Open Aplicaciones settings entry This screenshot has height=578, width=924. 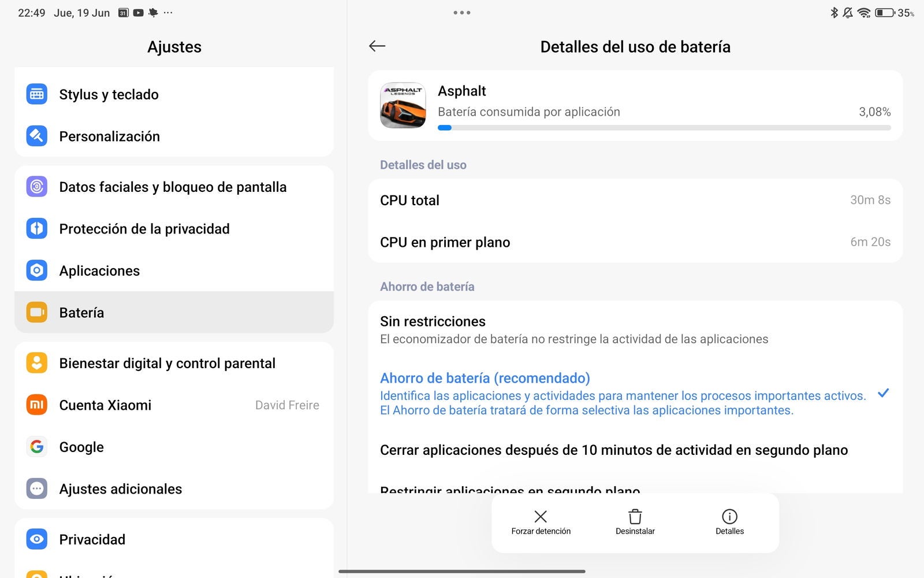click(174, 271)
